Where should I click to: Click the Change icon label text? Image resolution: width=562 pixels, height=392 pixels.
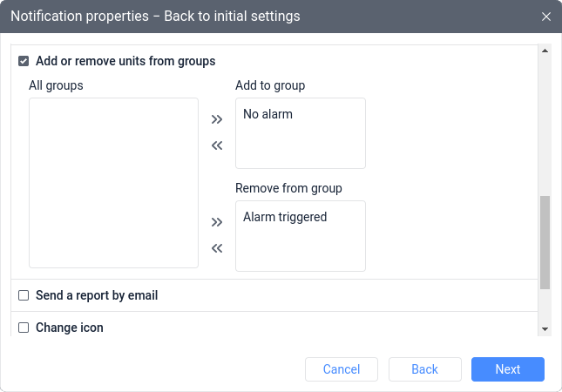tap(70, 328)
